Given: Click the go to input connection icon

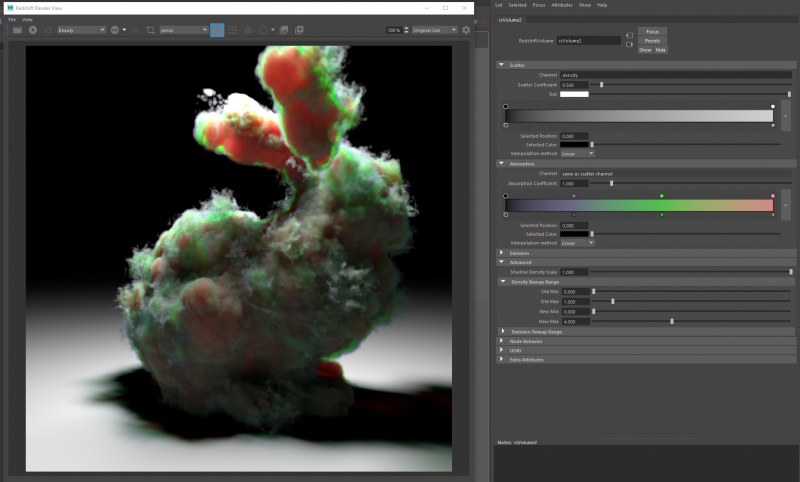Looking at the screenshot, I should point(630,36).
